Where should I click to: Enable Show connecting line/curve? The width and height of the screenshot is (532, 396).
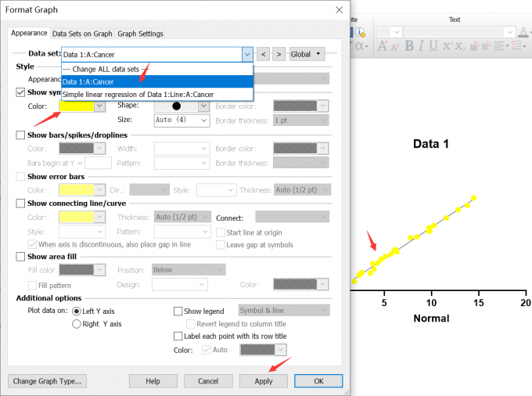pos(20,203)
